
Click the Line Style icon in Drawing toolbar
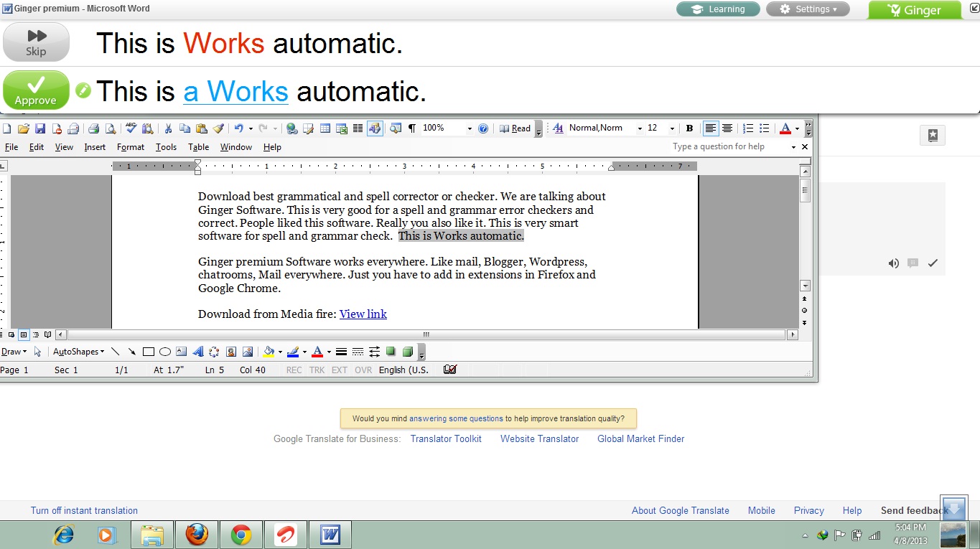point(342,352)
